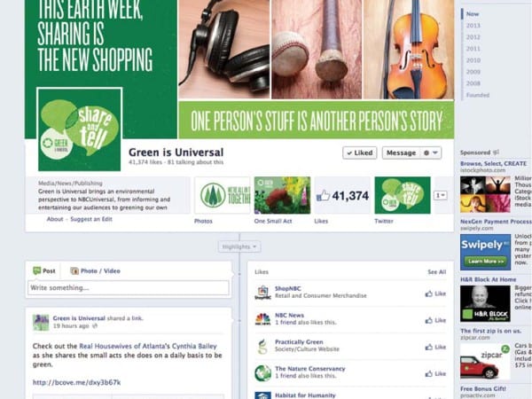This screenshot has width=532, height=399.
Task: Open the bcove.me shared link
Action: 76,382
